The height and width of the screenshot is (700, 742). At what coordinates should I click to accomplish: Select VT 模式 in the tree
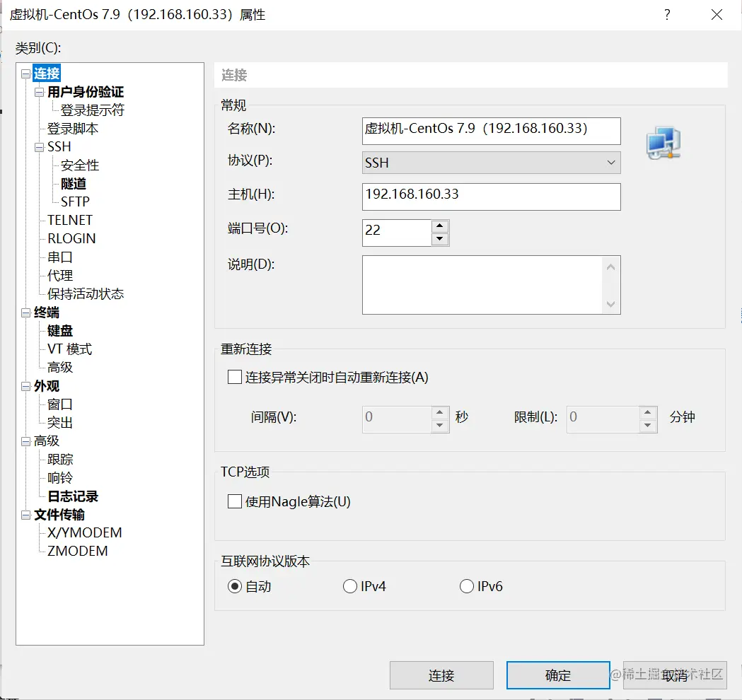[69, 349]
